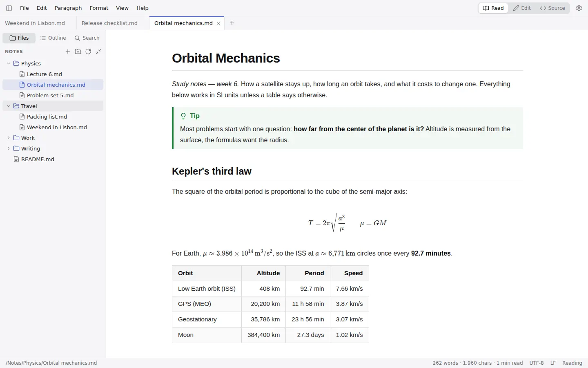Open Lecture 6.md file
This screenshot has height=368, width=588.
53,74
